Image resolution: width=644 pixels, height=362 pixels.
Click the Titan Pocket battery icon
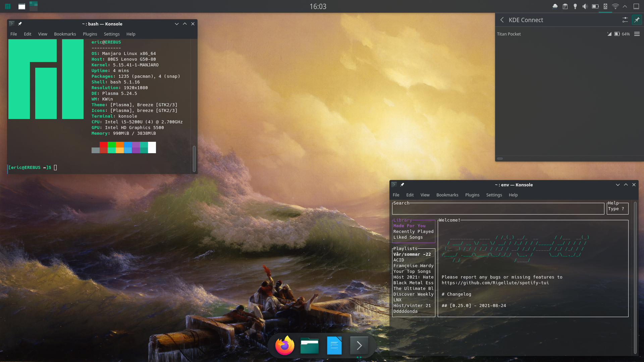pyautogui.click(x=617, y=34)
